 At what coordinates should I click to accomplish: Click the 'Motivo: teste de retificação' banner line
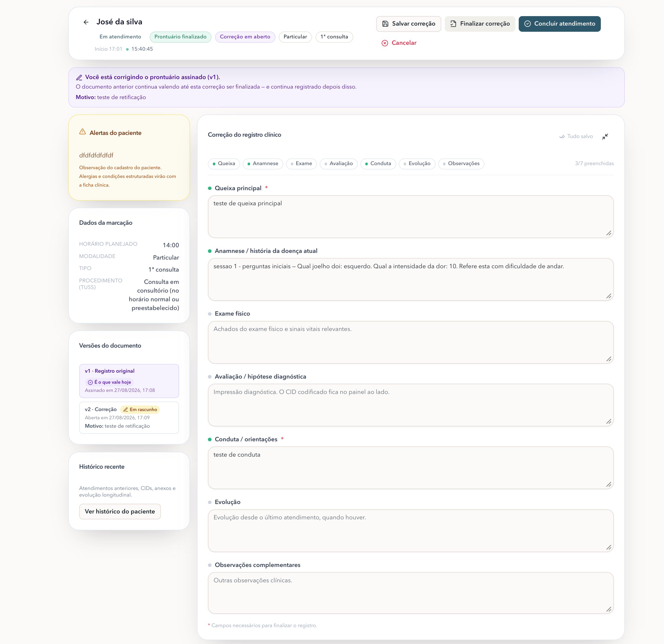click(111, 97)
